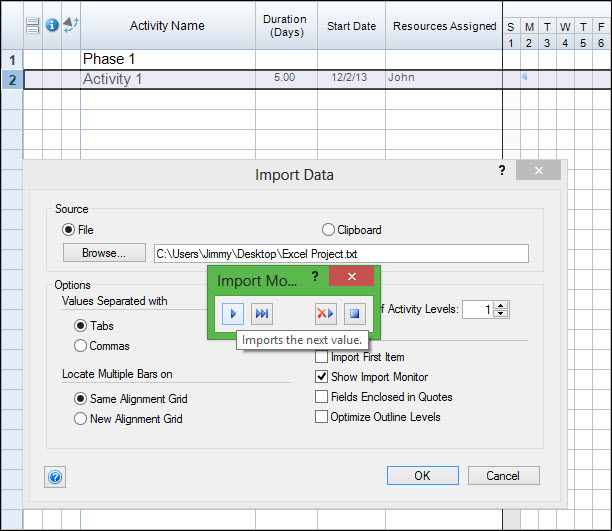Select Commas as value separator
Viewport: 612px width, 531px height.
tap(81, 346)
